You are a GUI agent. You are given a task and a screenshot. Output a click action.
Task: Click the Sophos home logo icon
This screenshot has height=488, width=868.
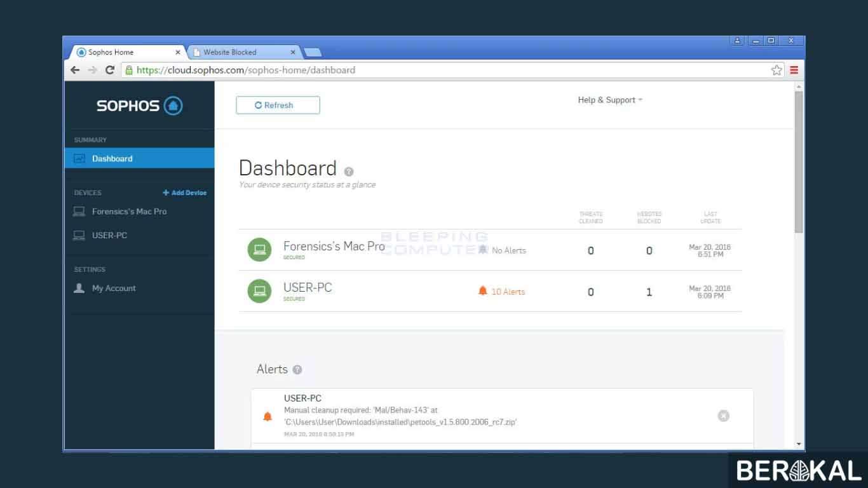173,105
